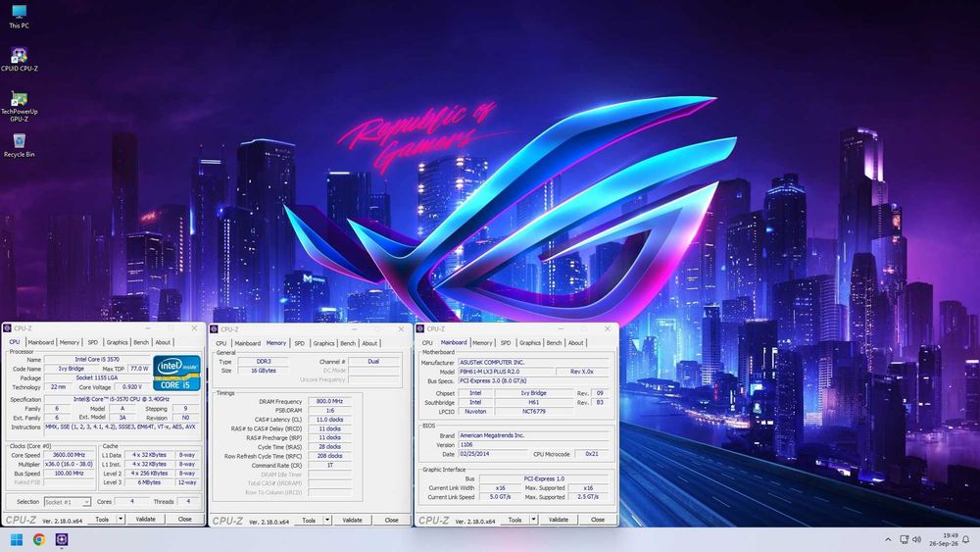
Task: Select About tab in the Memory timings CPU-Z window
Action: (370, 343)
